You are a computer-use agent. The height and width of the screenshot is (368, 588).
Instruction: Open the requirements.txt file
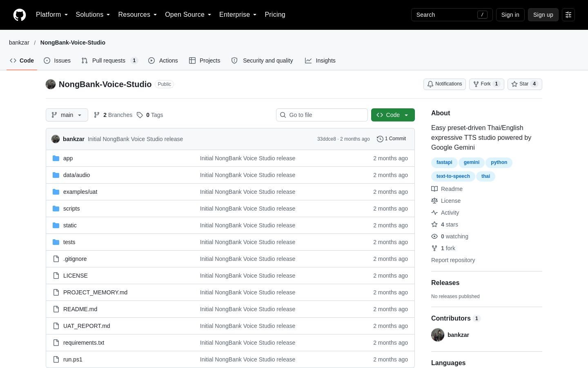pos(84,343)
